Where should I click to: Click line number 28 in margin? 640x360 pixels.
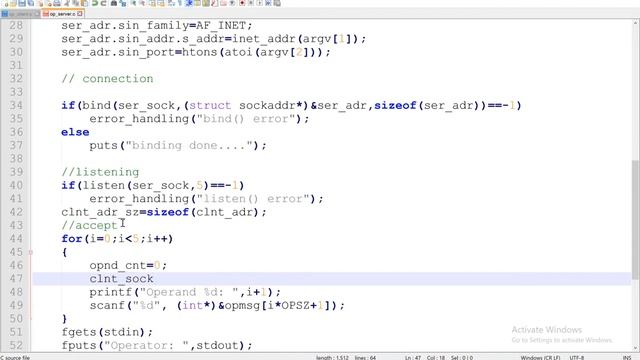[x=16, y=25]
